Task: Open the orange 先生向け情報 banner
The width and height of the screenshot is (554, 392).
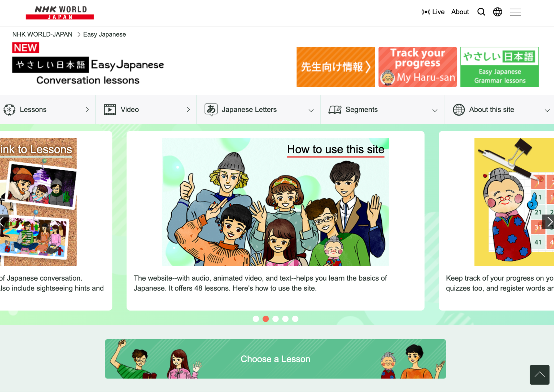Action: coord(336,67)
